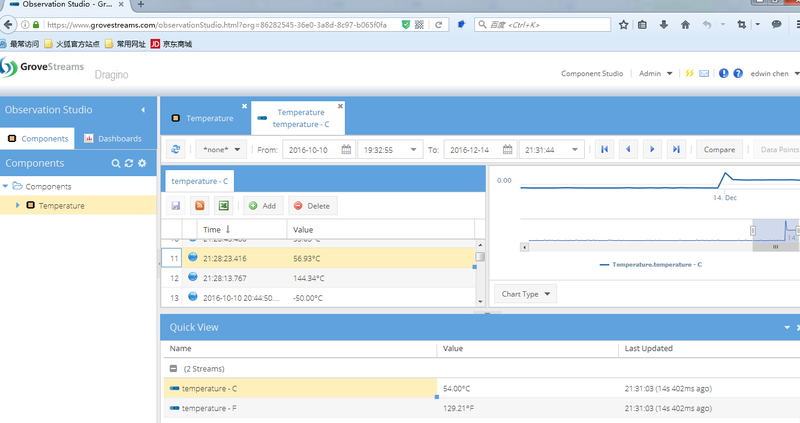The width and height of the screenshot is (800, 423).
Task: Collapse the Observation Studio sidebar arrow
Action: pyautogui.click(x=143, y=110)
